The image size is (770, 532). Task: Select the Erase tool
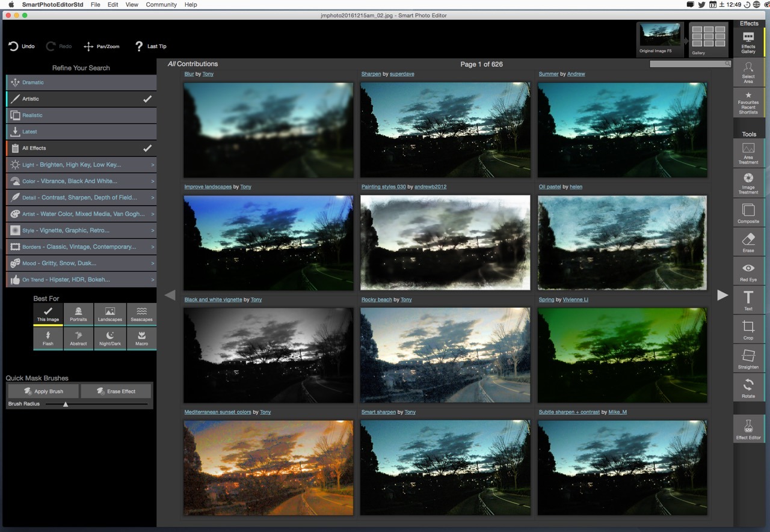click(748, 242)
